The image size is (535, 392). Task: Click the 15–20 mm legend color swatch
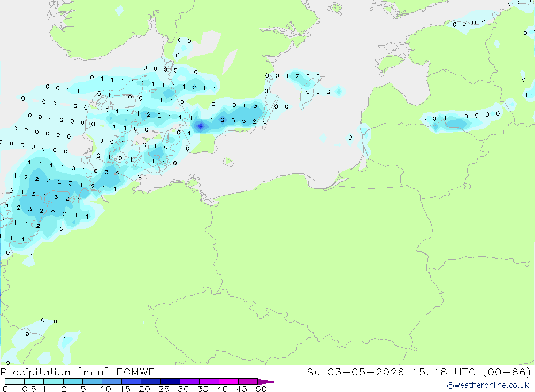coord(132,381)
